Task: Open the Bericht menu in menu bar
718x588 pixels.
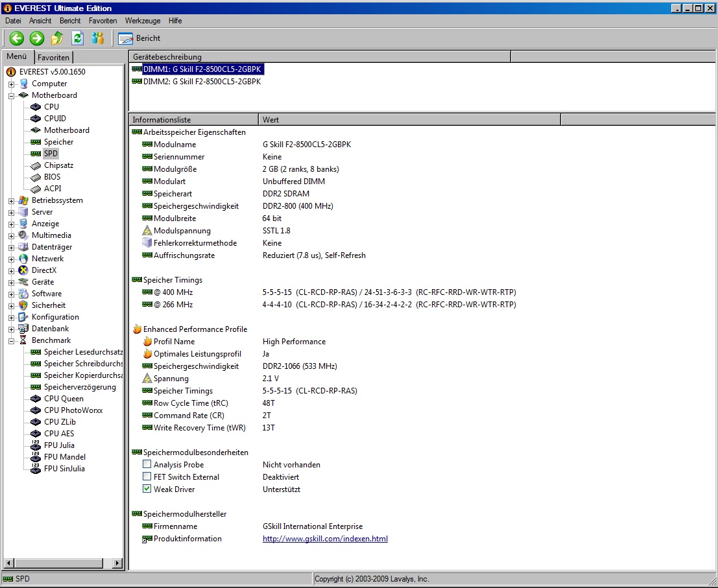Action: pos(70,21)
